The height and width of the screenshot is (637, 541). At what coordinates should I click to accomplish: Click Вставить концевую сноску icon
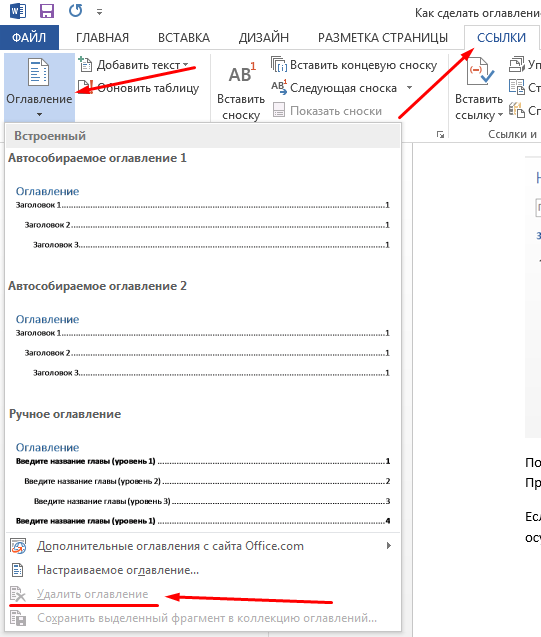(279, 65)
